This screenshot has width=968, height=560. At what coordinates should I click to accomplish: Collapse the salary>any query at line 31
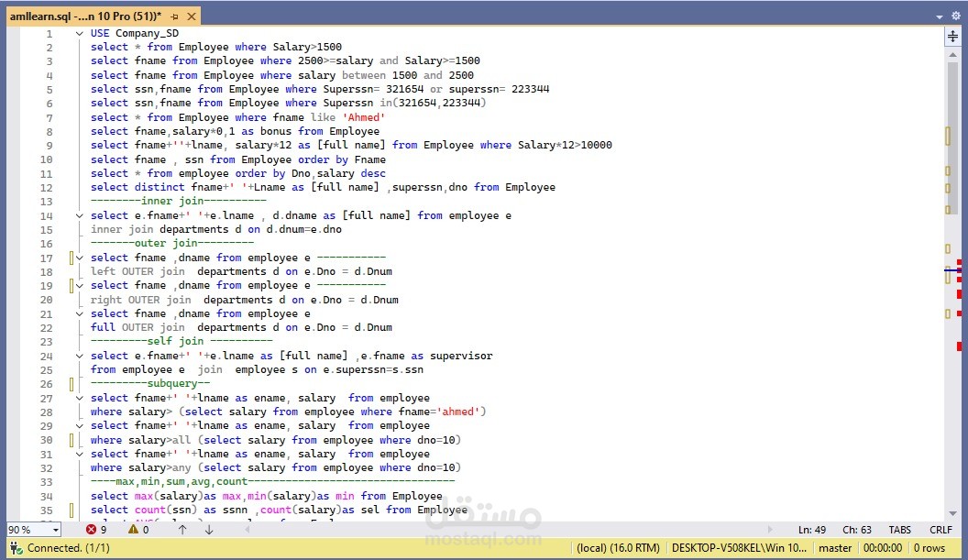(79, 454)
